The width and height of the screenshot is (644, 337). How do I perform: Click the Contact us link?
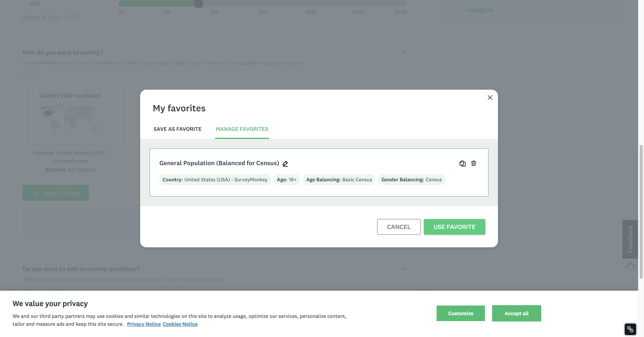point(480,9)
